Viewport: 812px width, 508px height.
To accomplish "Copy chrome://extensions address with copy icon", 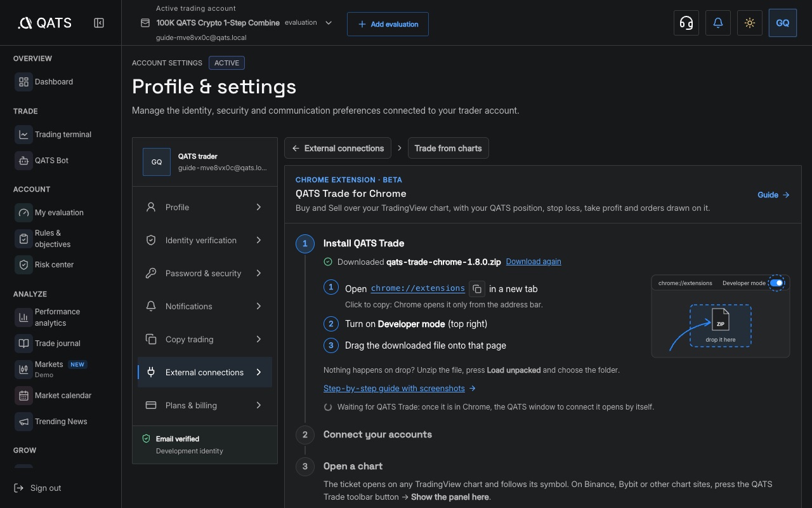I will (x=477, y=289).
